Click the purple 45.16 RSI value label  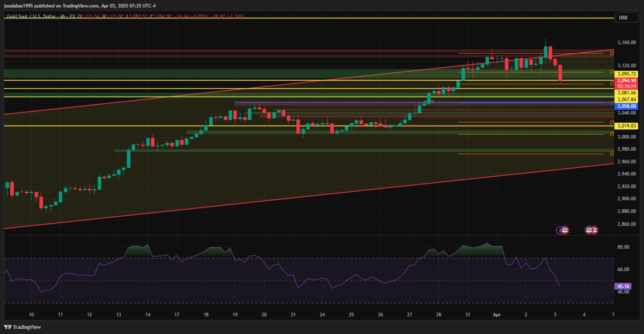click(623, 286)
